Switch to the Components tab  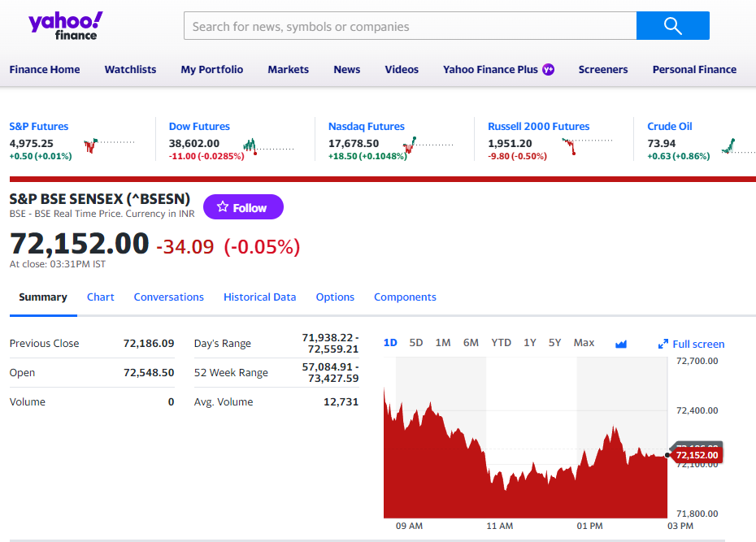[405, 297]
